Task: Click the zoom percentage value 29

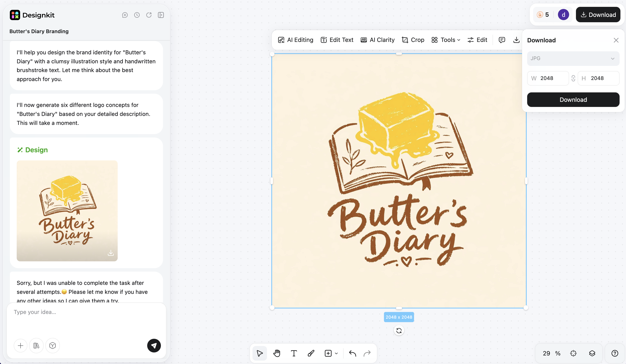Action: click(x=546, y=353)
